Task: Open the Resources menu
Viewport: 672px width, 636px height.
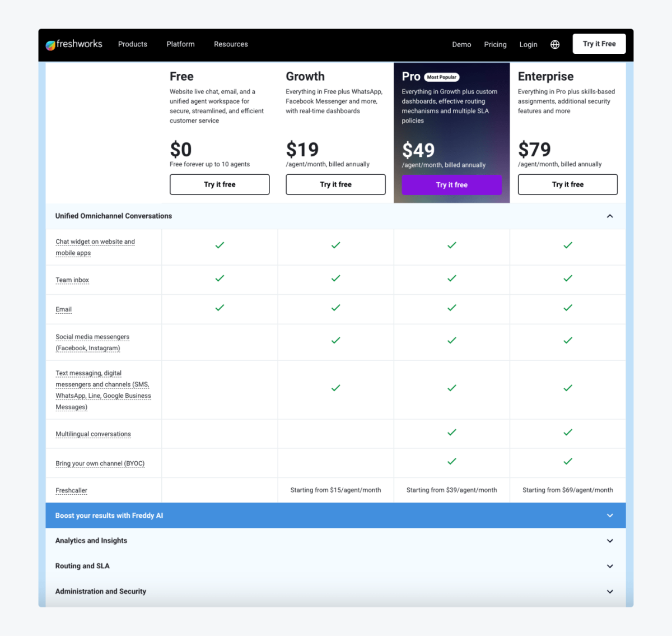Action: pos(231,44)
